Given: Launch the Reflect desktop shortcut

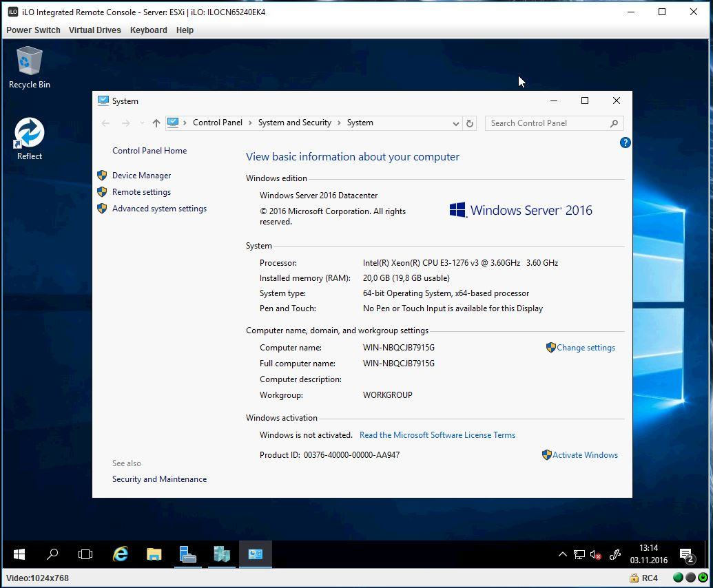Looking at the screenshot, I should pyautogui.click(x=29, y=138).
